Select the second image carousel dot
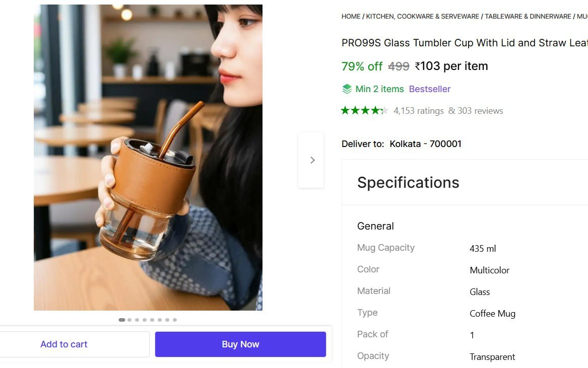 pyautogui.click(x=129, y=320)
